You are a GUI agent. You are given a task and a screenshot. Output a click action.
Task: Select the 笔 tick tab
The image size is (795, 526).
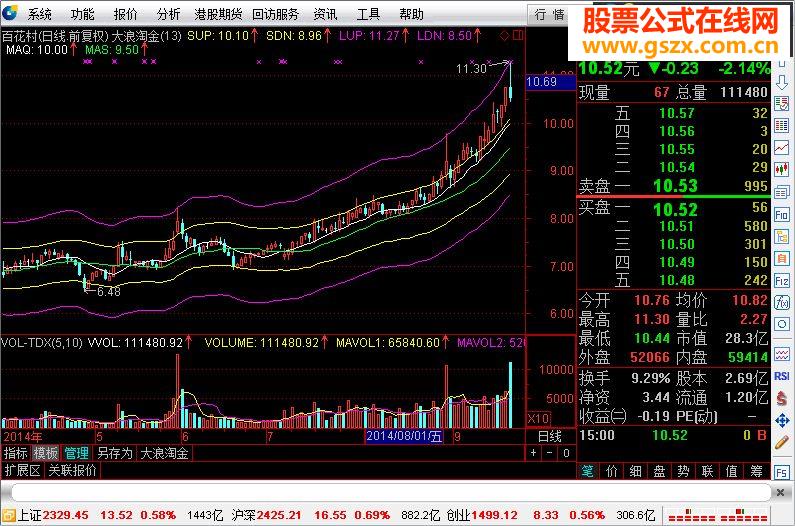pyautogui.click(x=587, y=471)
